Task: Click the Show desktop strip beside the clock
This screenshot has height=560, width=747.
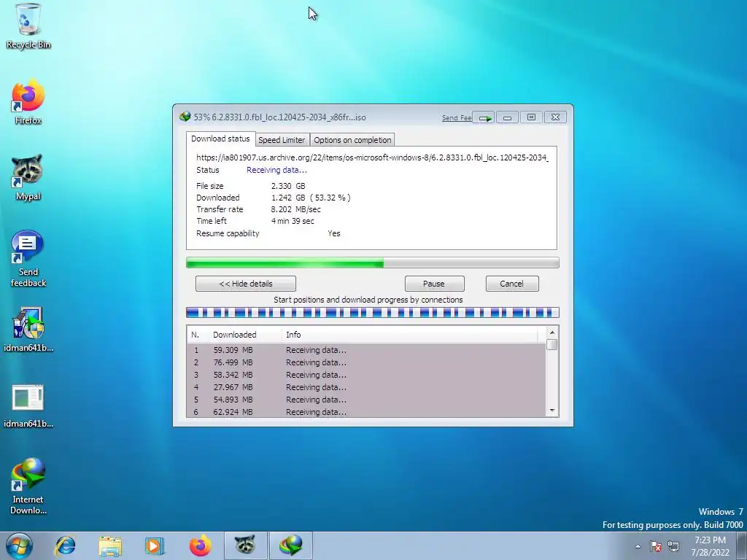Action: (742, 546)
